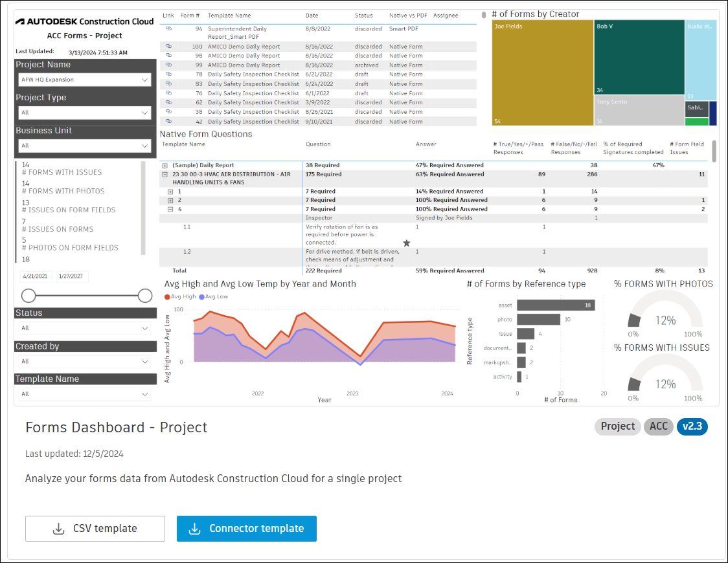Click the start date field 4/21/2021
The height and width of the screenshot is (563, 728).
tap(35, 276)
